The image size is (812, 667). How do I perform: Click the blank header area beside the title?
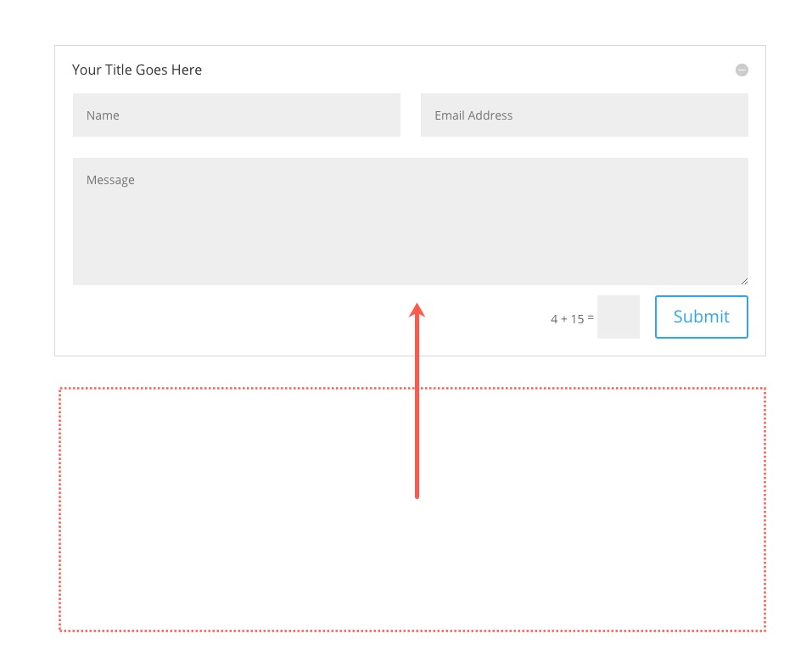click(467, 70)
